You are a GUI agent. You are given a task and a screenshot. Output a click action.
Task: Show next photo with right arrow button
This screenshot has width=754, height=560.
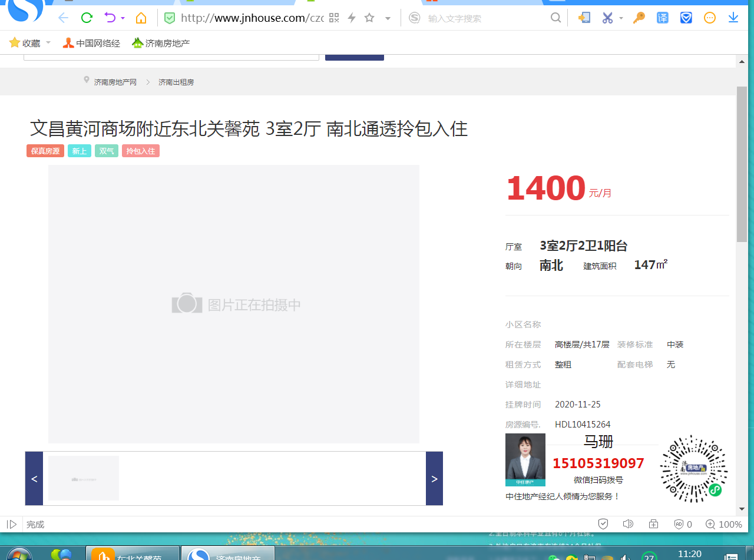(434, 479)
